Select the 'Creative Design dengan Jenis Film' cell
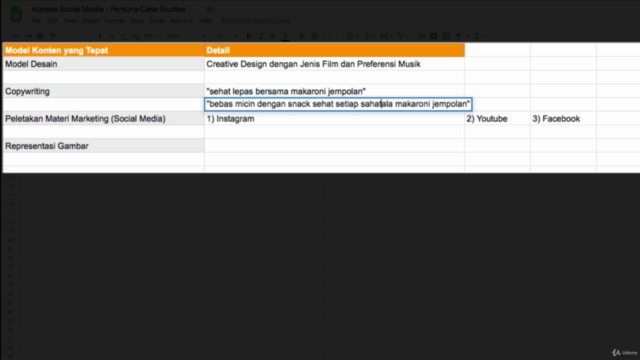Image resolution: width=640 pixels, height=360 pixels. coord(334,64)
